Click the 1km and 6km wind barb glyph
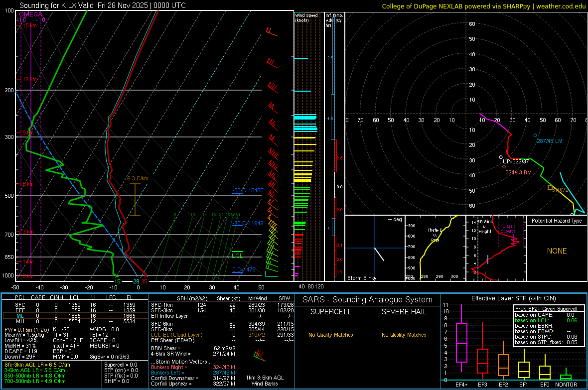588x390 pixels. click(260, 355)
